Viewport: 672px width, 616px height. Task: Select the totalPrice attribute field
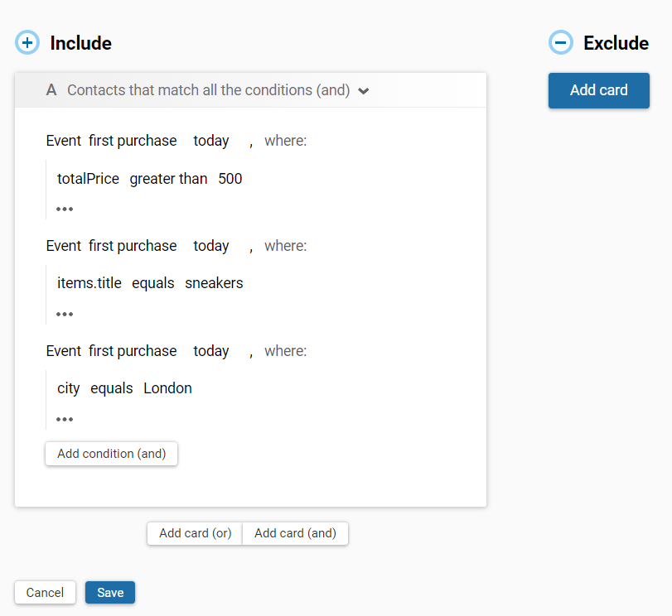click(87, 178)
